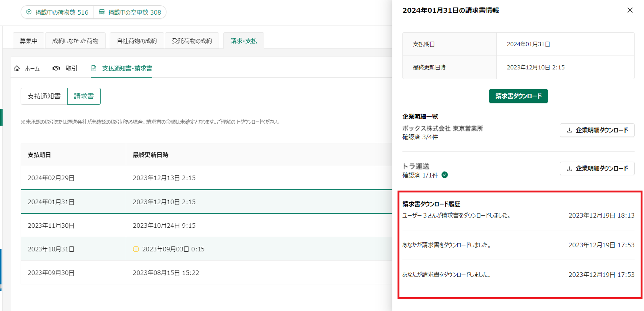The image size is (644, 311).
Task: Click 2023年10月24日 9:15 update time
Action: click(x=164, y=225)
